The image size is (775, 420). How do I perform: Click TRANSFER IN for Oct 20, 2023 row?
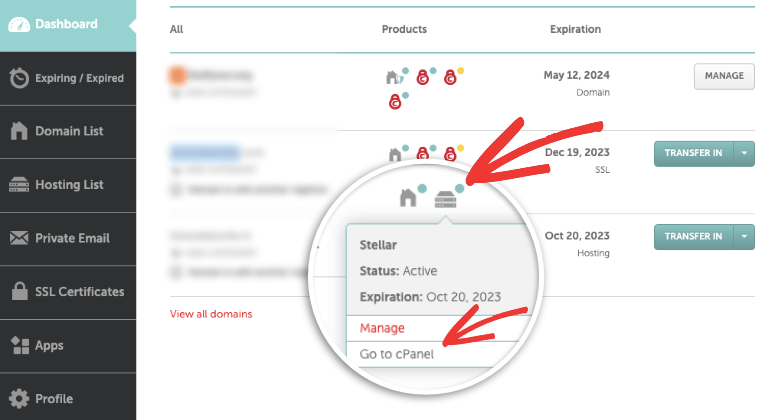[693, 237]
